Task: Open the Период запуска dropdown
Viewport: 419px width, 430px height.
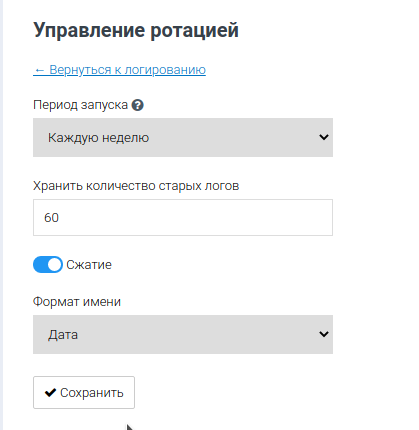Action: pos(183,137)
